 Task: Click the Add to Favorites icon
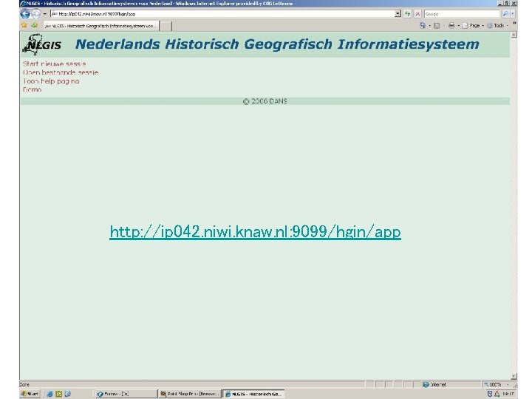(35, 25)
